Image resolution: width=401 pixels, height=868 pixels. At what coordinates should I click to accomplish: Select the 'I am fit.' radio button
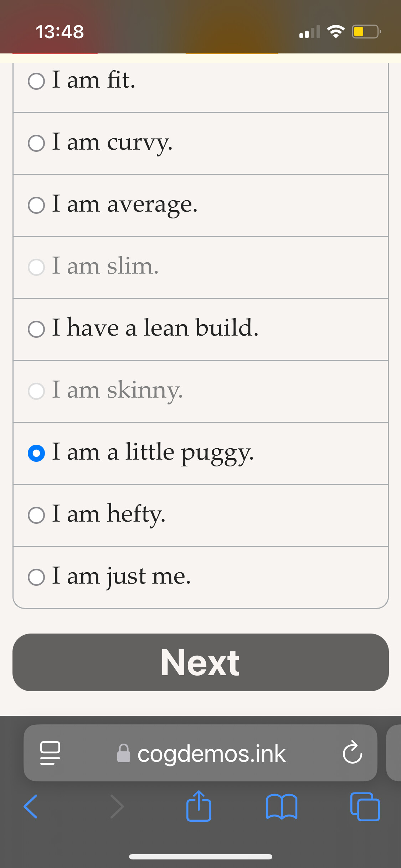pyautogui.click(x=36, y=81)
